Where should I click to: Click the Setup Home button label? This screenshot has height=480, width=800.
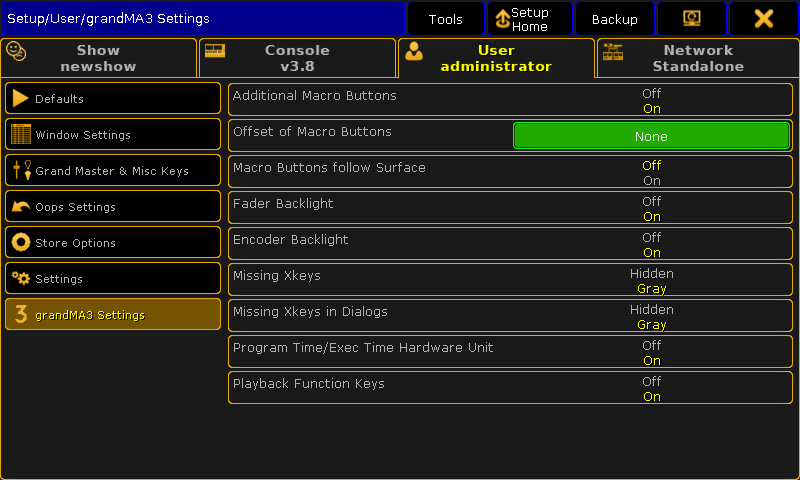coord(530,19)
